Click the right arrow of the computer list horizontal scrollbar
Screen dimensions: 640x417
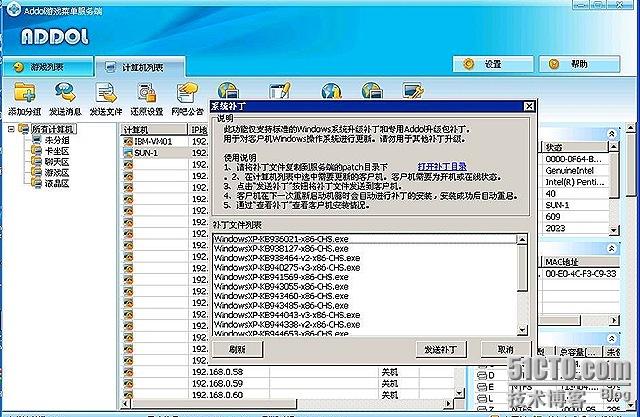tap(449, 404)
